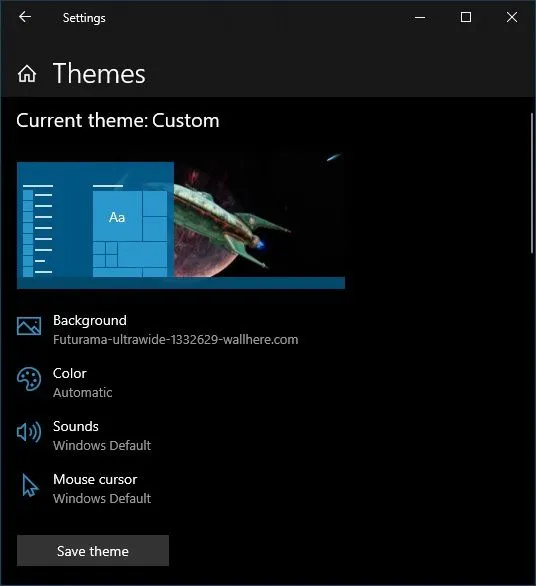Screen dimensions: 536x586
Task: Click the vertical scrollbar thumb
Action: (532, 183)
